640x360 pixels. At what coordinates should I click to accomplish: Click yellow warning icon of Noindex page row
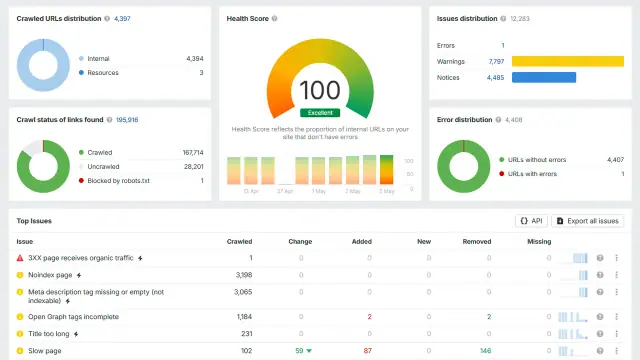(20, 275)
